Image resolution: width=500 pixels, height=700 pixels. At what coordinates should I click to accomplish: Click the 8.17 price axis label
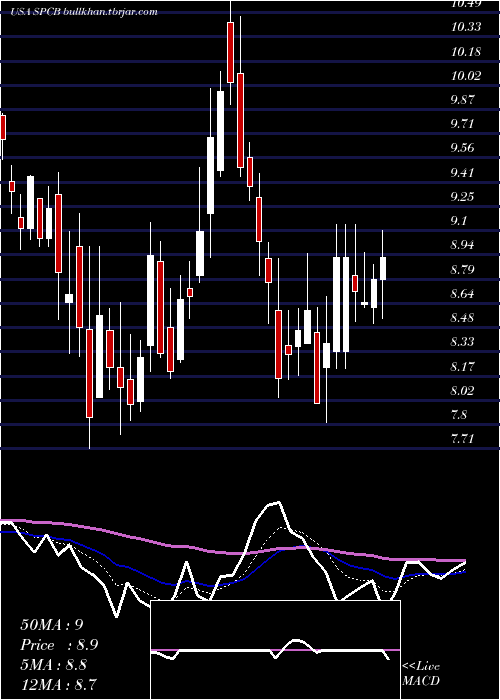pyautogui.click(x=462, y=366)
